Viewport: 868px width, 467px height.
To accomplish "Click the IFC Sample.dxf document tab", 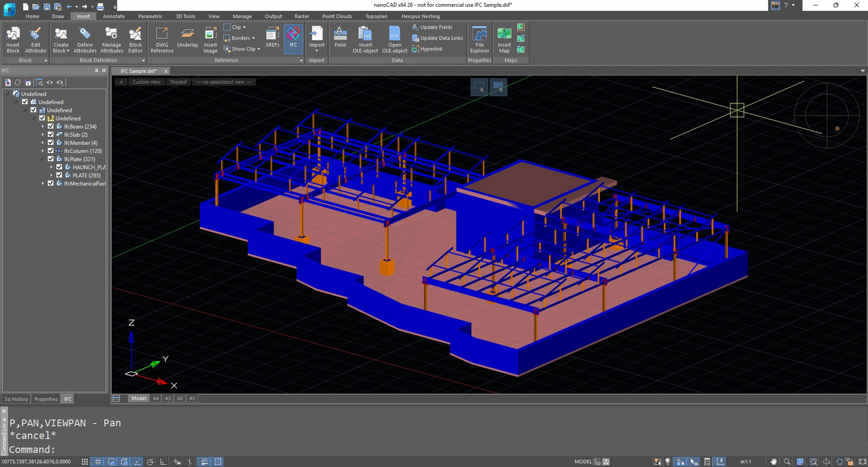I will click(x=139, y=71).
